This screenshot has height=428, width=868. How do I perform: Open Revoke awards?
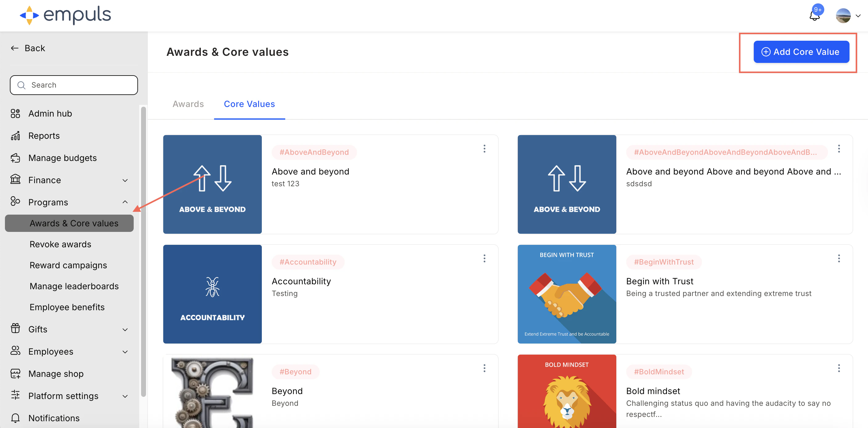coord(60,244)
